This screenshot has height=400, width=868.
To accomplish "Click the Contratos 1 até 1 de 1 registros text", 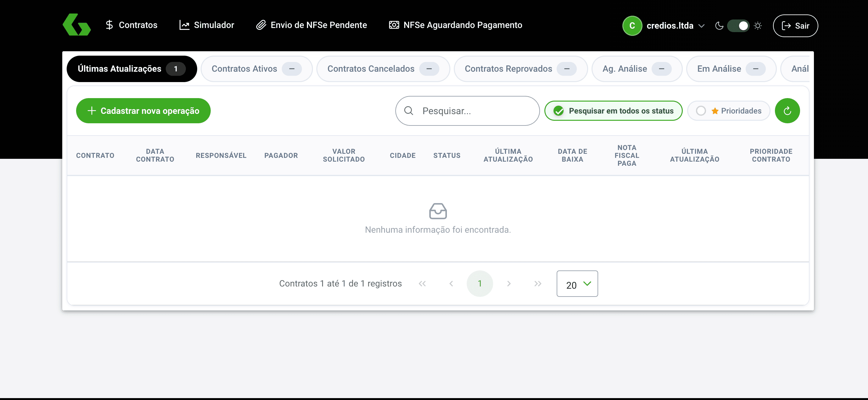I will click(340, 284).
